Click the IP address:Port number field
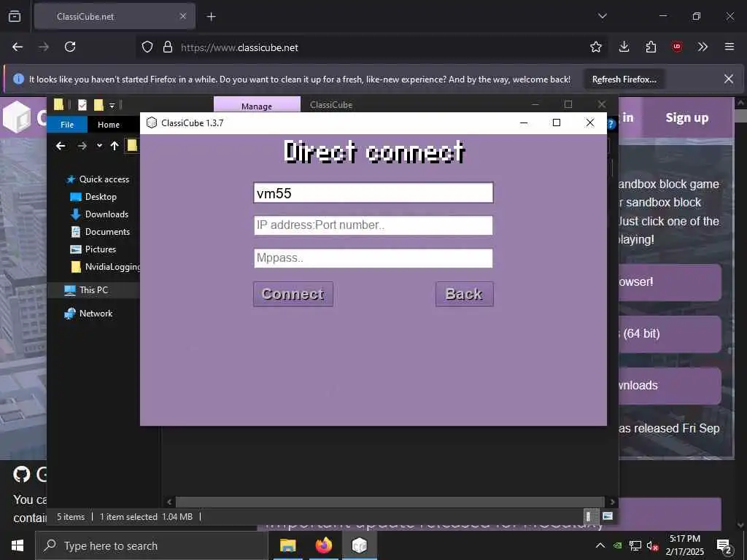 click(x=373, y=225)
